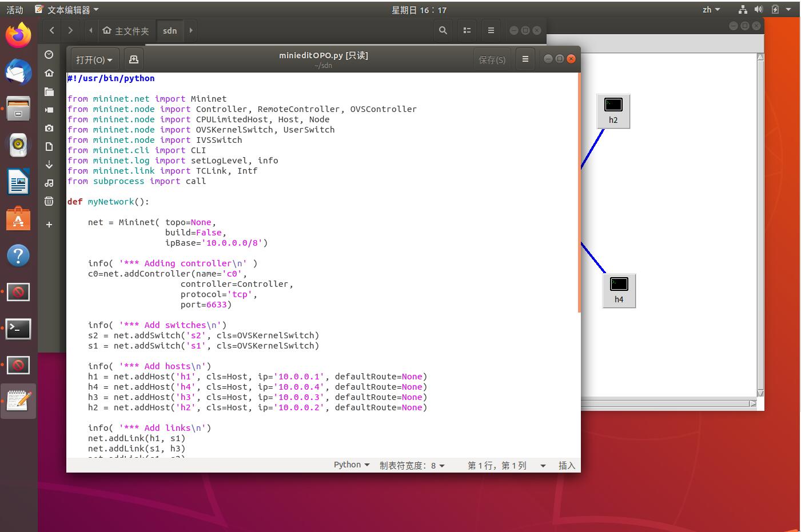This screenshot has width=801, height=532.
Task: Open Home folder in Files sidebar
Action: click(49, 73)
